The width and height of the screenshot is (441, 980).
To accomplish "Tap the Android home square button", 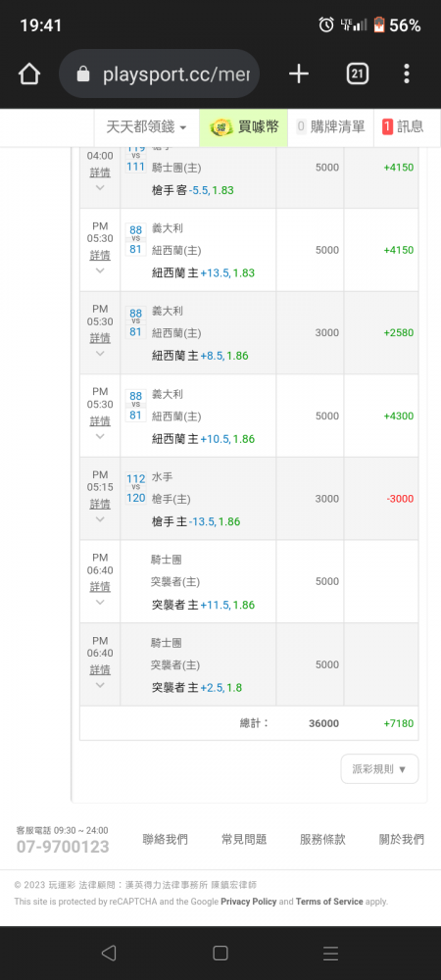I will click(220, 953).
